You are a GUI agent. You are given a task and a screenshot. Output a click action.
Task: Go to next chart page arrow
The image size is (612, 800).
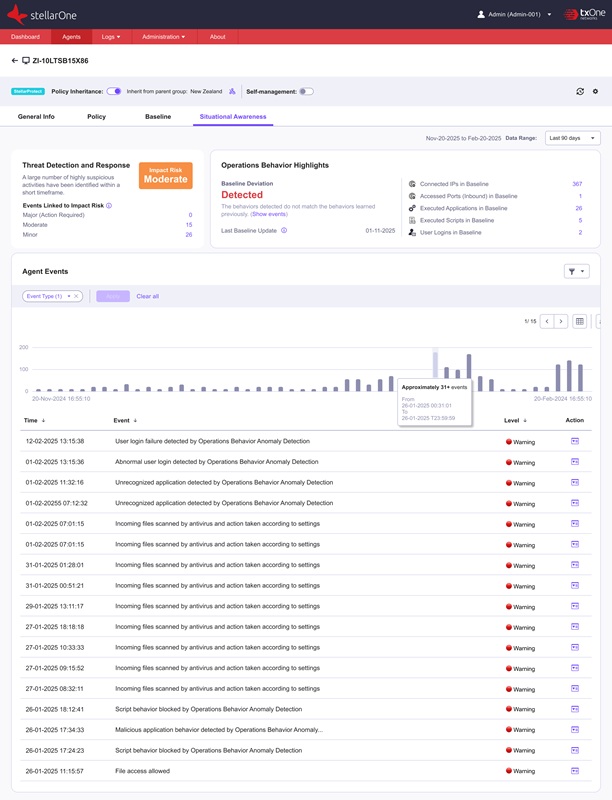coord(561,321)
